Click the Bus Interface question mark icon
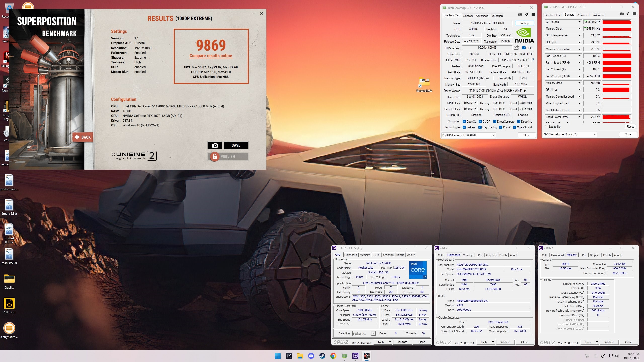The height and width of the screenshot is (362, 644). tap(533, 60)
